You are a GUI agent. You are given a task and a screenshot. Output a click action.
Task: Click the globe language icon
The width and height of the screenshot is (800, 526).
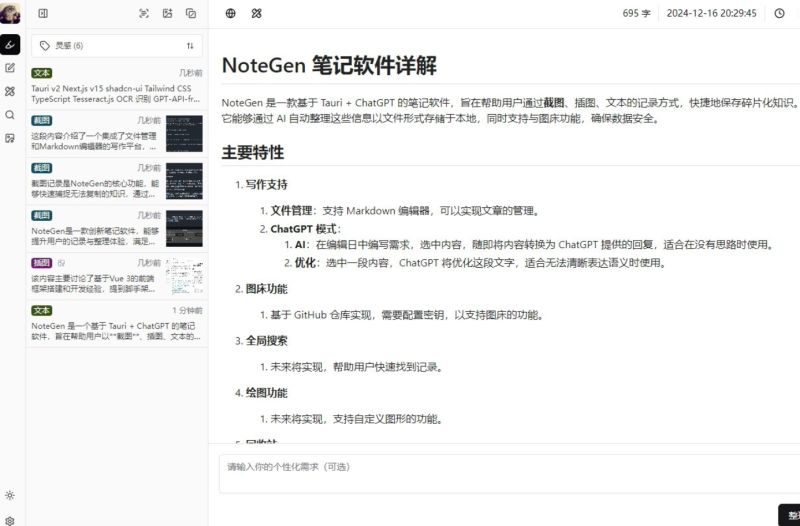231,13
